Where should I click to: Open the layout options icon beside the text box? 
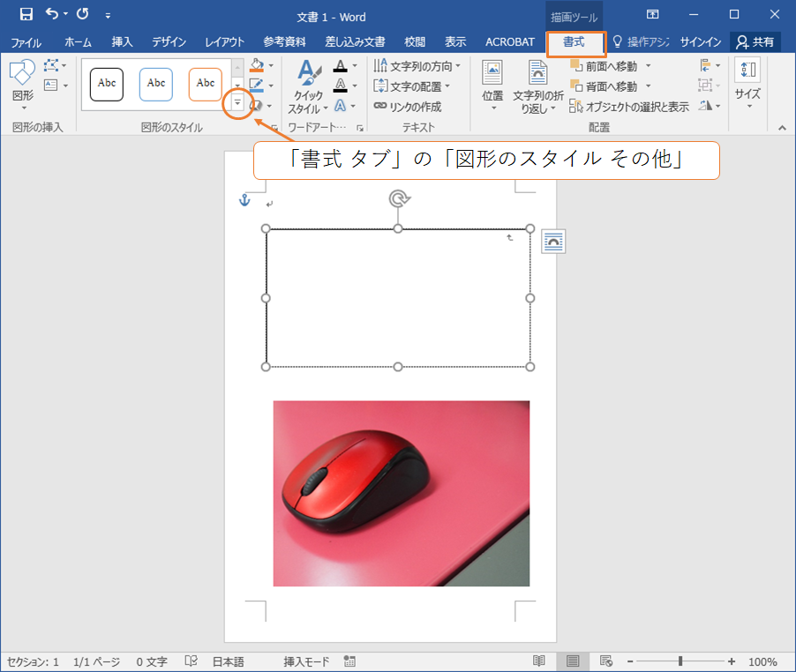553,242
